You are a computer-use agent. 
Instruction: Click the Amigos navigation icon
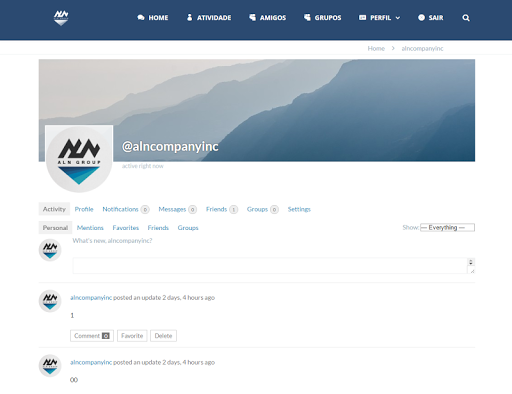[252, 17]
